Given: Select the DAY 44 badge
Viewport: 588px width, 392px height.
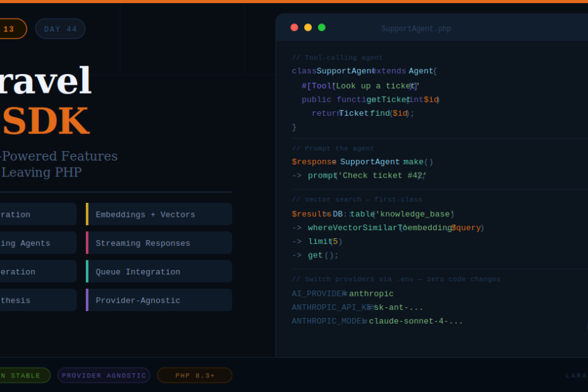Looking at the screenshot, I should [60, 29].
